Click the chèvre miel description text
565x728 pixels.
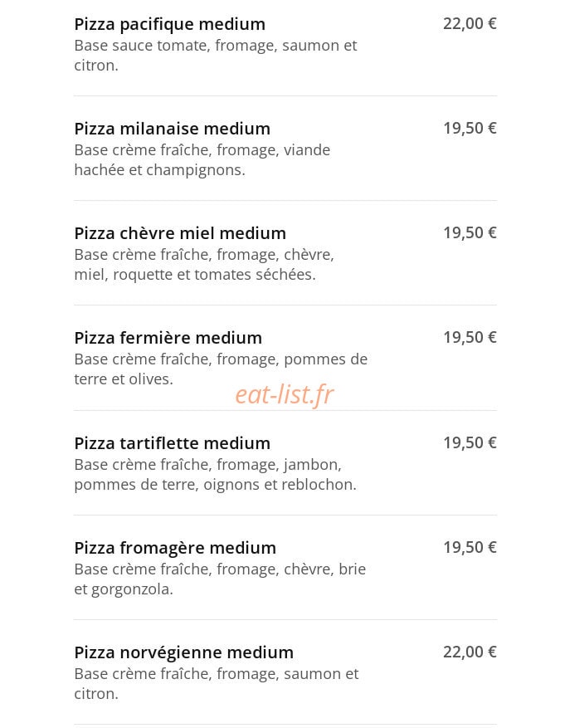204,265
